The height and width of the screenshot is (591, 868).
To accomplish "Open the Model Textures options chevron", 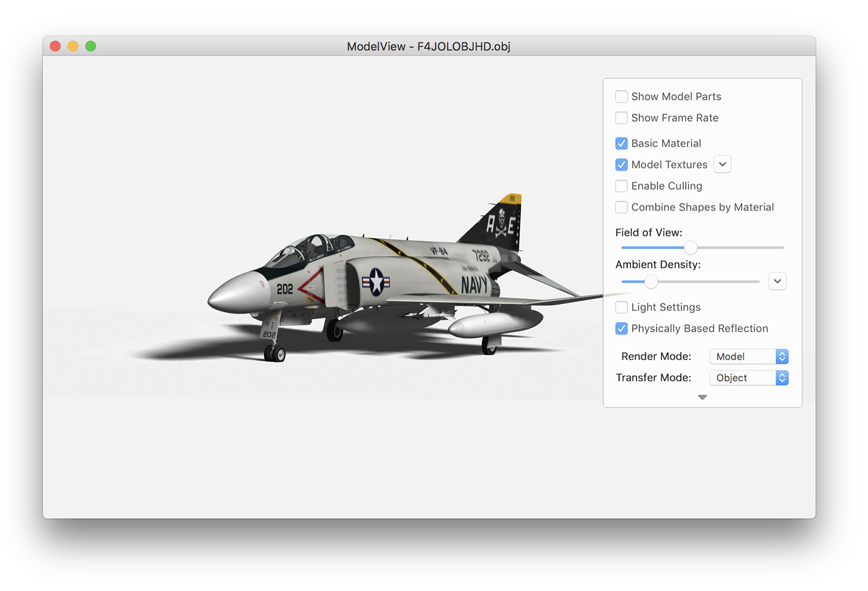I will [x=722, y=164].
